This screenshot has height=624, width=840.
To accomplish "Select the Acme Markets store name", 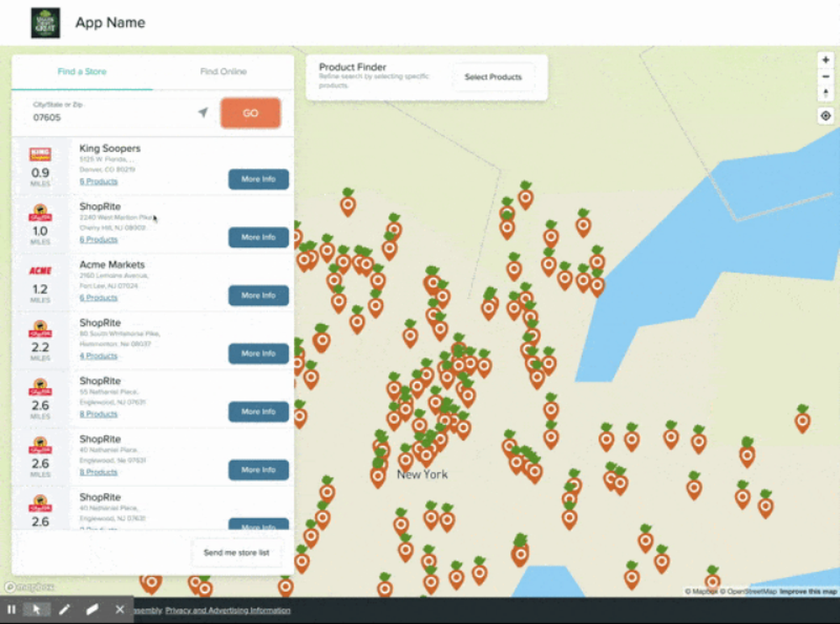I will pos(112,265).
